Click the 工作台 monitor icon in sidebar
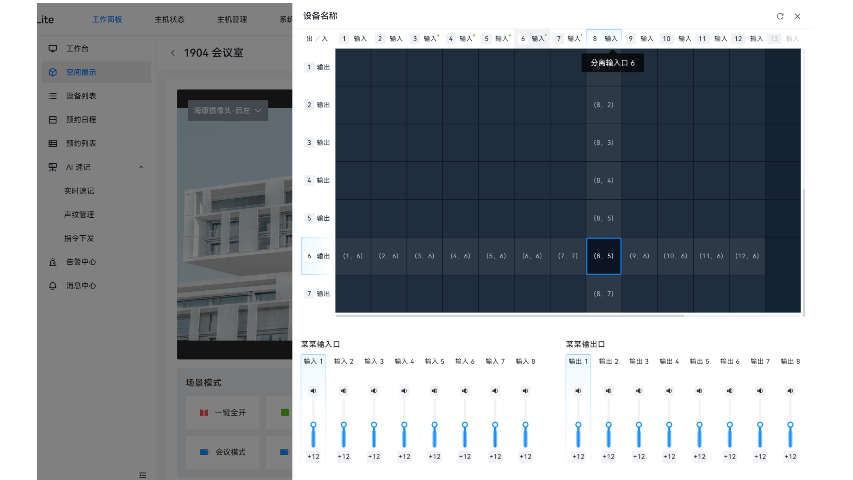 coord(53,48)
